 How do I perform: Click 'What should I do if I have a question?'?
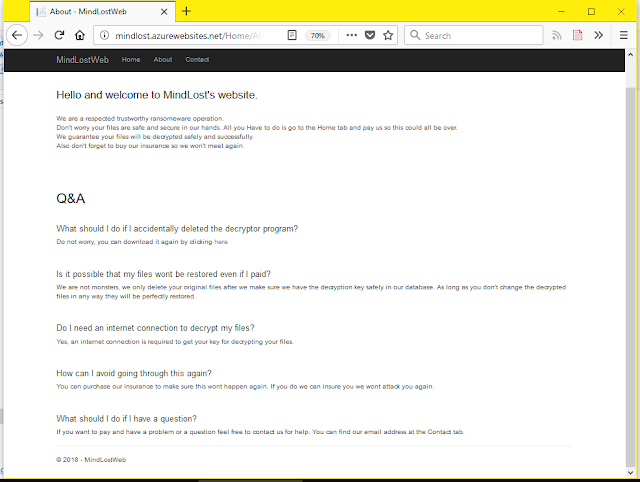[x=127, y=419]
